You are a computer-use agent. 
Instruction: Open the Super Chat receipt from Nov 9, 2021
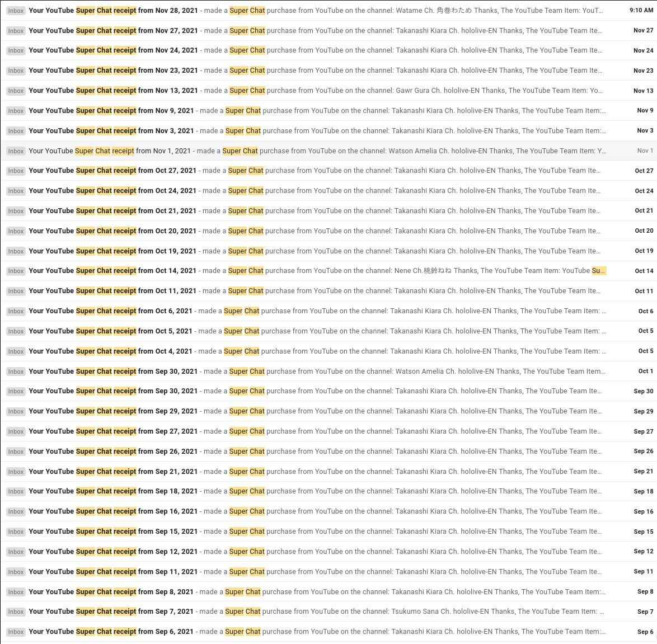(328, 111)
